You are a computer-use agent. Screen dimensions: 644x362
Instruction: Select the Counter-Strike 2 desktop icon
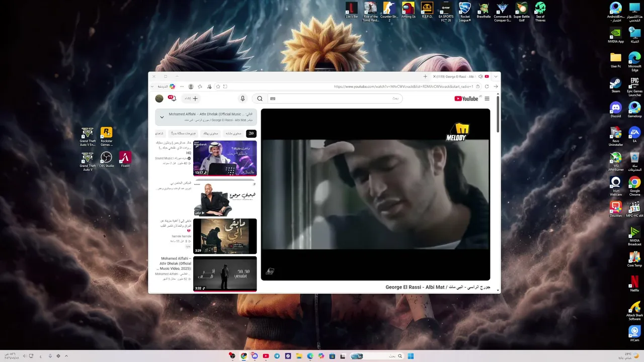389,12
